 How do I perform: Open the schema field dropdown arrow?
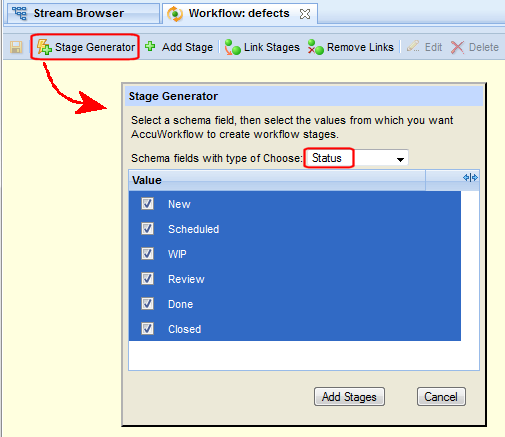[x=400, y=159]
